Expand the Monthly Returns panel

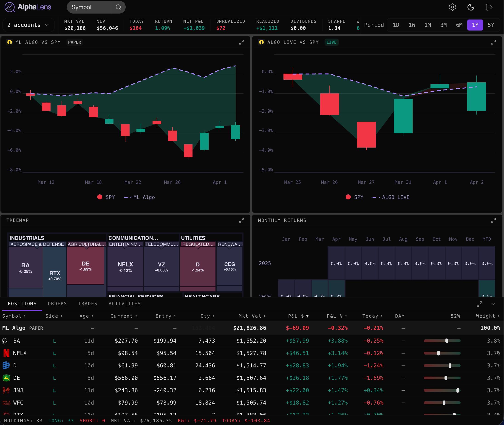click(493, 221)
